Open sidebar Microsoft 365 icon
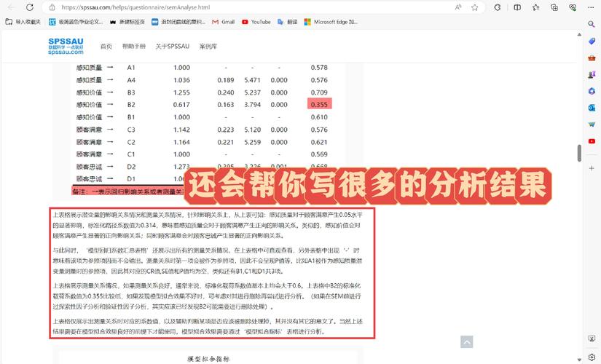 [592, 91]
